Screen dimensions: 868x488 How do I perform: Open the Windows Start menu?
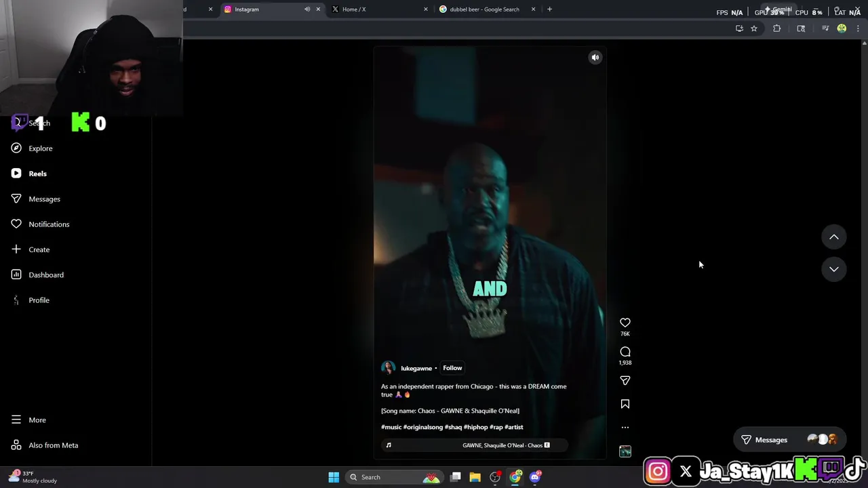pos(334,477)
